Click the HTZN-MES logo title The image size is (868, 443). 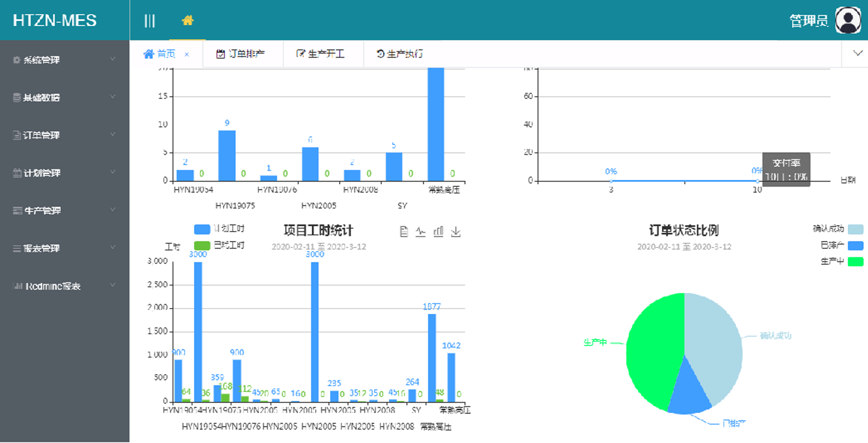click(x=55, y=20)
